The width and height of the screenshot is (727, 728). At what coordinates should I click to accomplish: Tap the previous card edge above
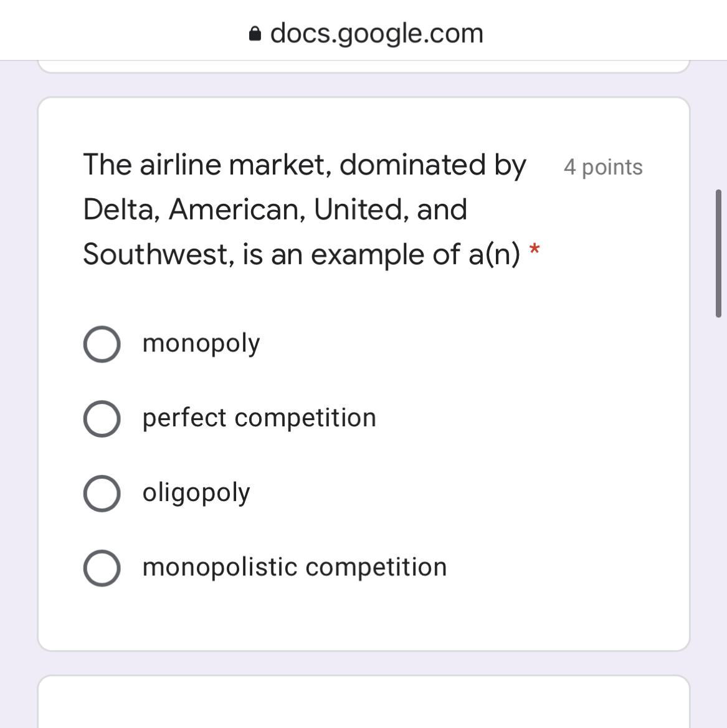tap(364, 66)
